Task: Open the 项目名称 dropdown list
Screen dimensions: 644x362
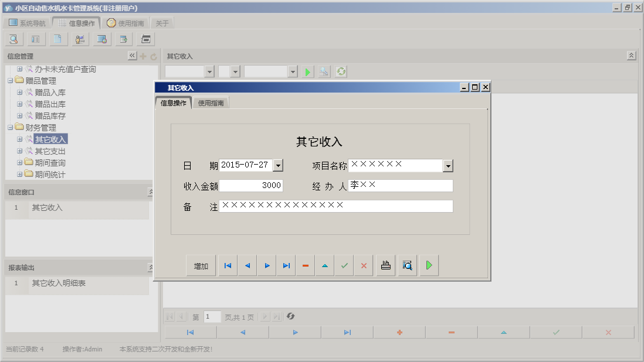Action: point(448,165)
